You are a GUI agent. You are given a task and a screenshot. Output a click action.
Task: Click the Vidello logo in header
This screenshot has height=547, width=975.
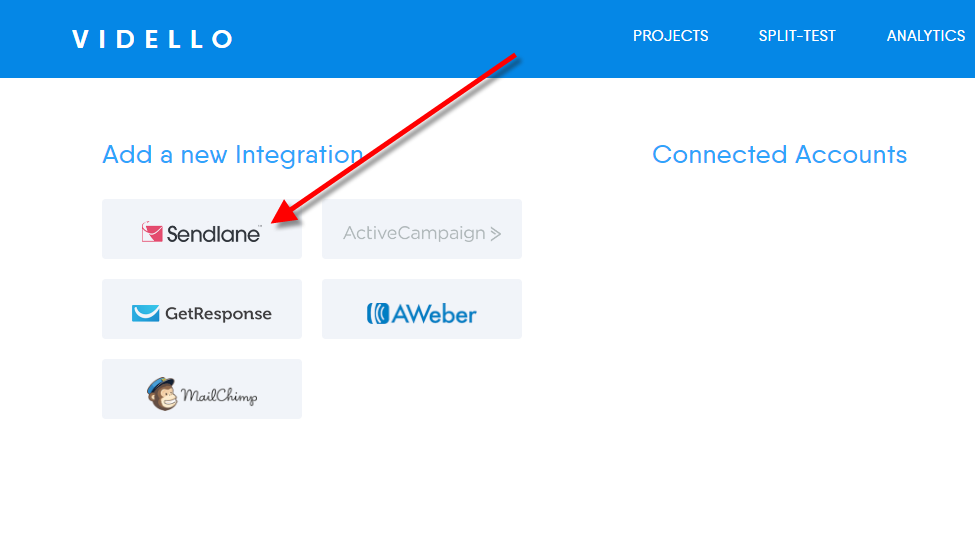pos(152,39)
